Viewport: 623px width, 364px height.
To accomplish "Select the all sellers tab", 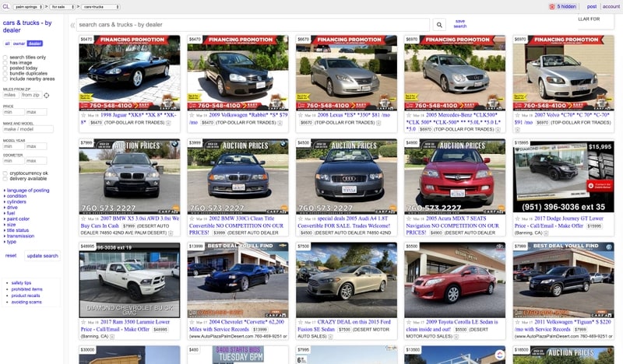I will click(7, 44).
